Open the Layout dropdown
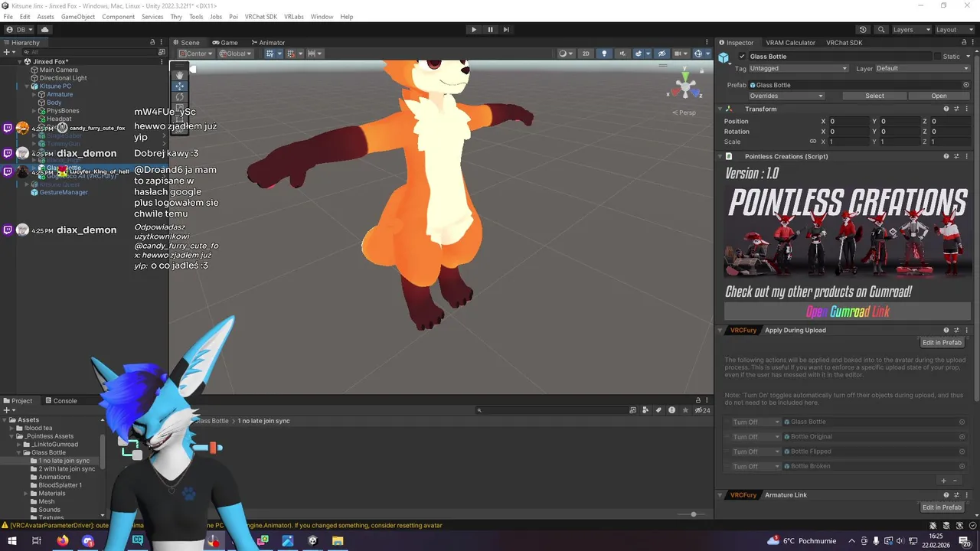 pyautogui.click(x=954, y=30)
